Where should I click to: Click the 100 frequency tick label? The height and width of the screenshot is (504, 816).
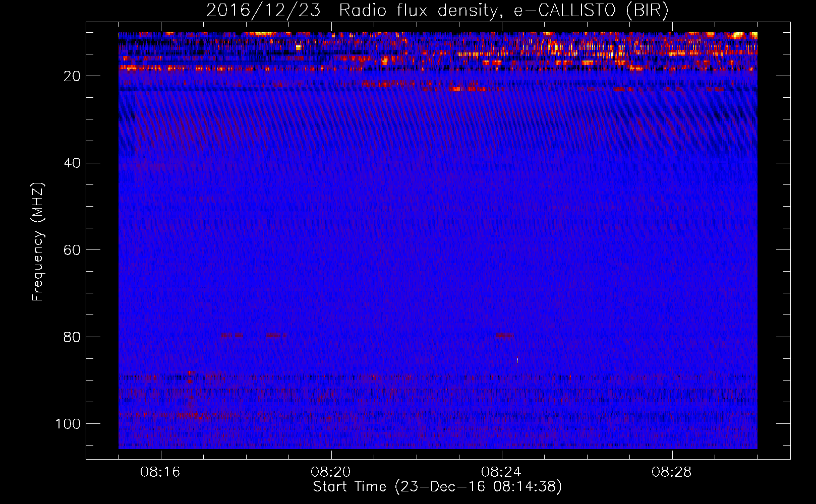coord(68,424)
